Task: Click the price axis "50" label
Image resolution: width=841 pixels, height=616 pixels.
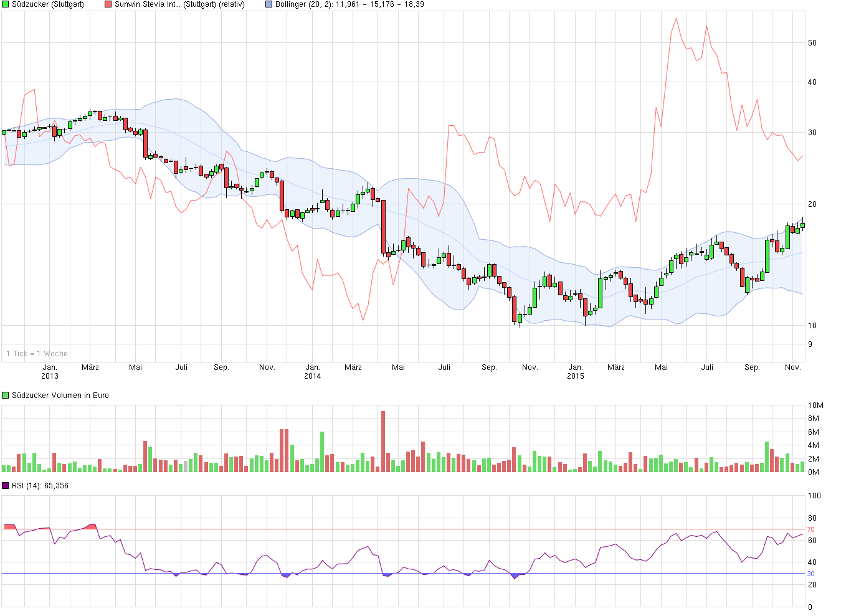Action: pos(812,43)
